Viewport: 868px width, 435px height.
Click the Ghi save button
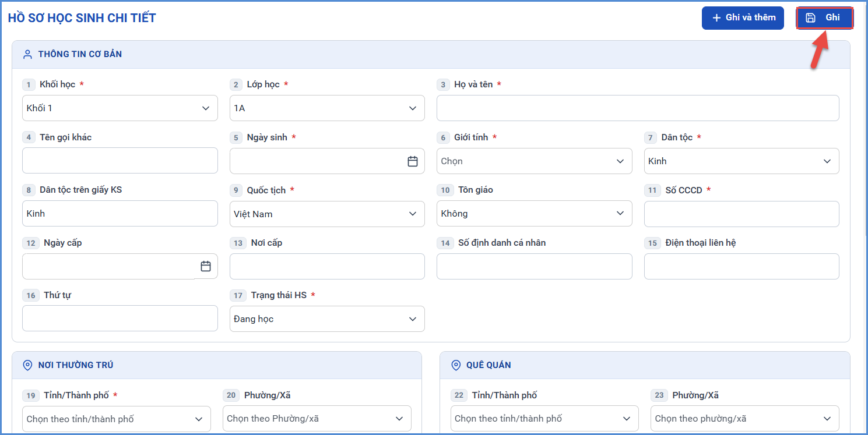tap(825, 17)
